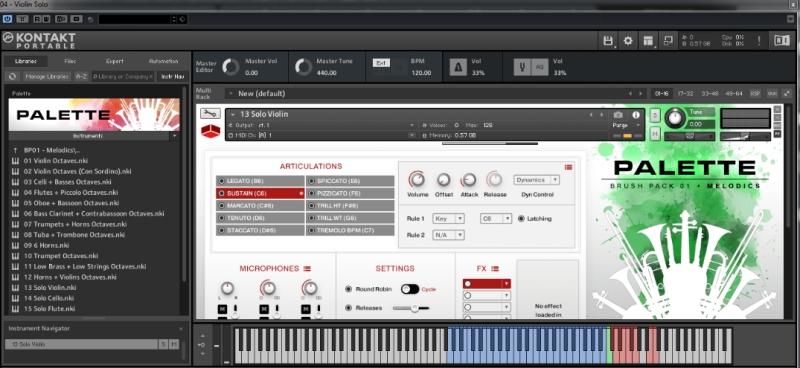Go to previous instrument with left arrow

click(x=591, y=115)
